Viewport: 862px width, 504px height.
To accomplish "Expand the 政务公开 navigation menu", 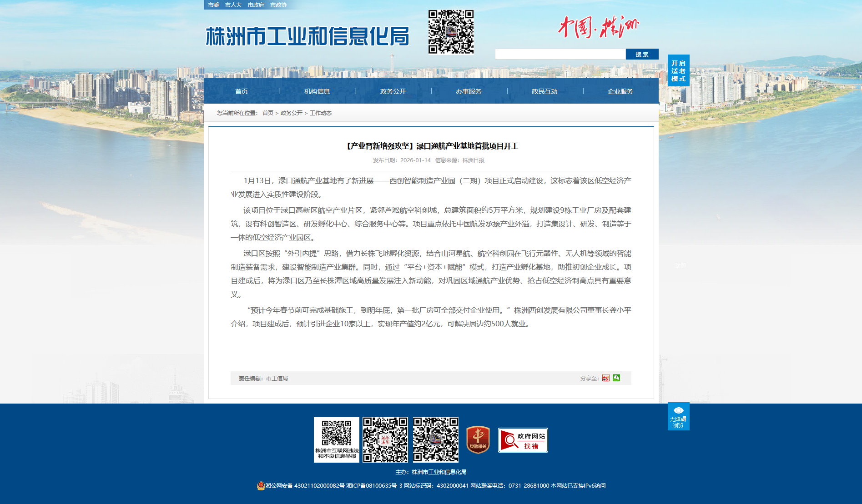I will pos(393,91).
